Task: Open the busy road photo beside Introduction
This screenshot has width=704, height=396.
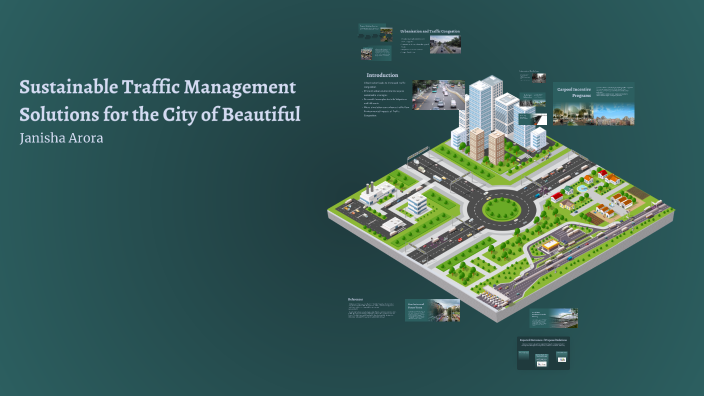Action: point(438,95)
